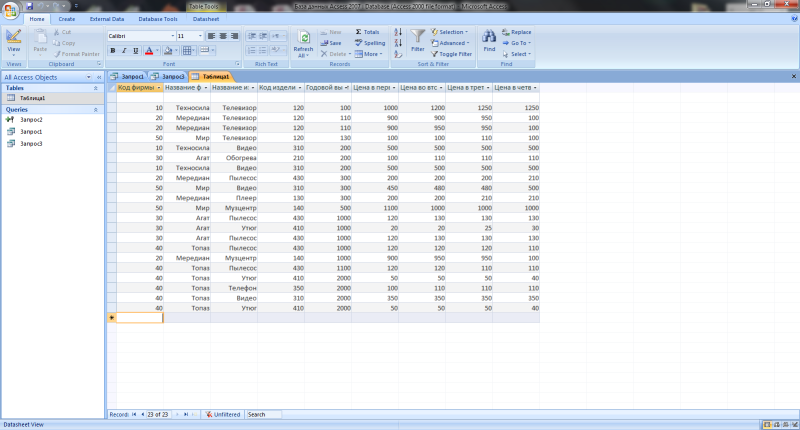Jump to the first record in navigator

pos(134,414)
